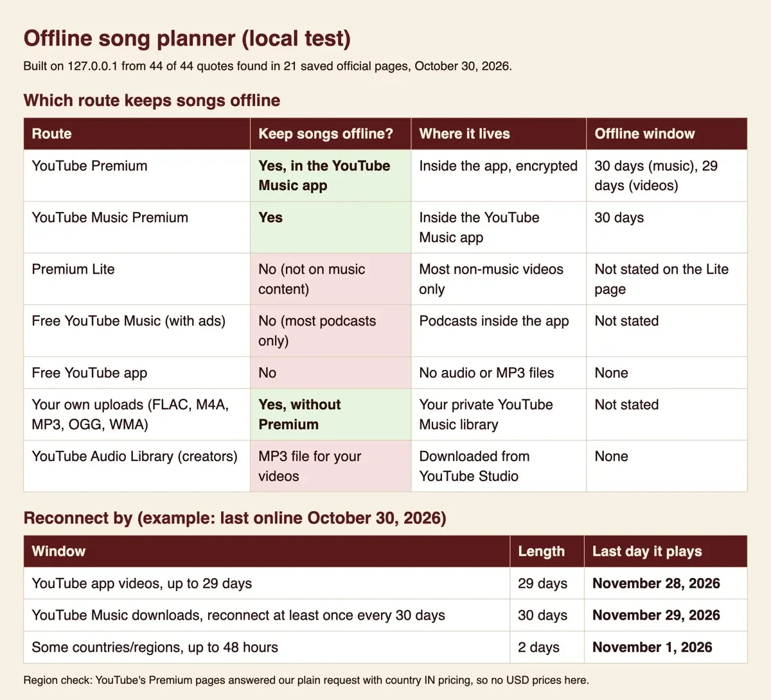The width and height of the screenshot is (771, 700).
Task: Select the 'Premium Lite' route cell
Action: pos(137,279)
